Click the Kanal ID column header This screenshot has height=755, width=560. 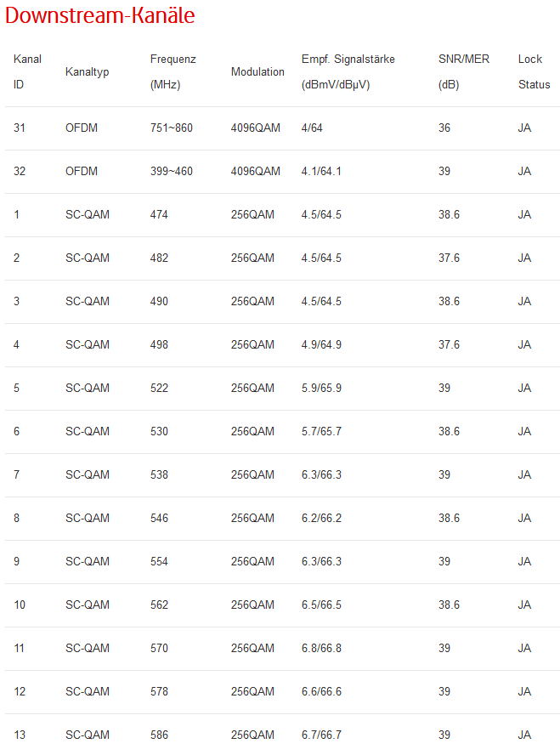[x=27, y=71]
